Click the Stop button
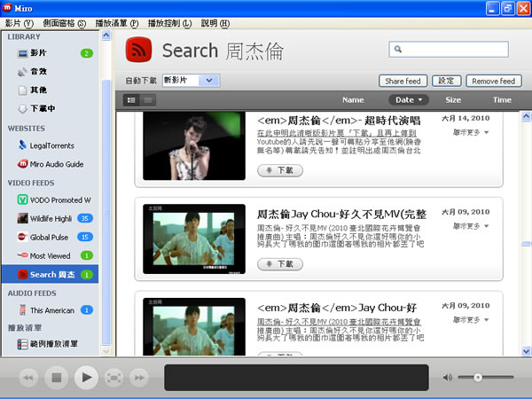532x399 pixels. point(57,378)
